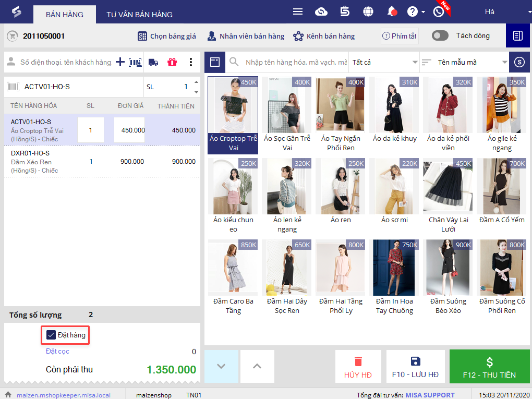Screen dimensions: 532x399
Task: Open the notification bell
Action: [x=392, y=11]
